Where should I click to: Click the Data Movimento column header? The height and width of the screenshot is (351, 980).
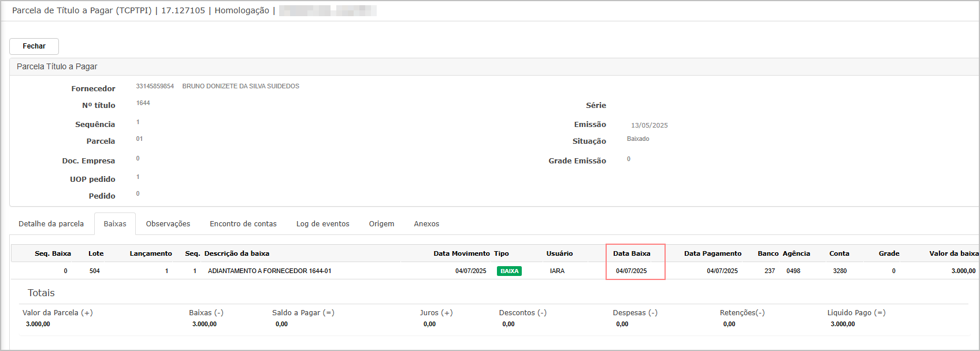pos(461,253)
